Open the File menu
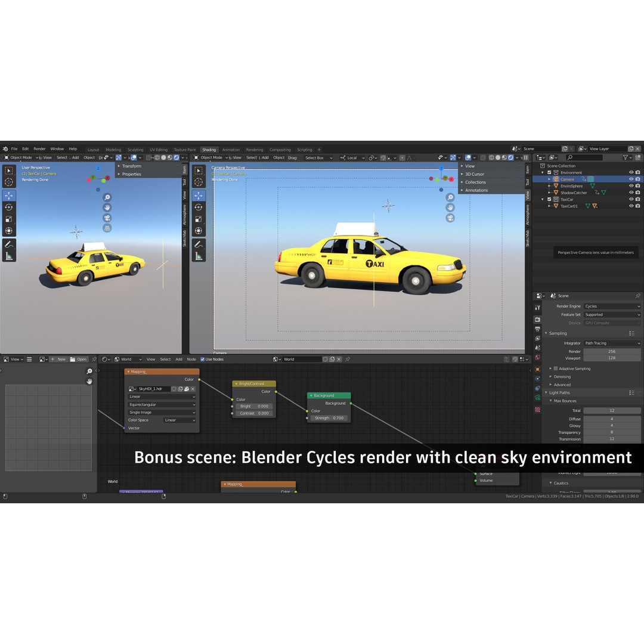 point(14,148)
